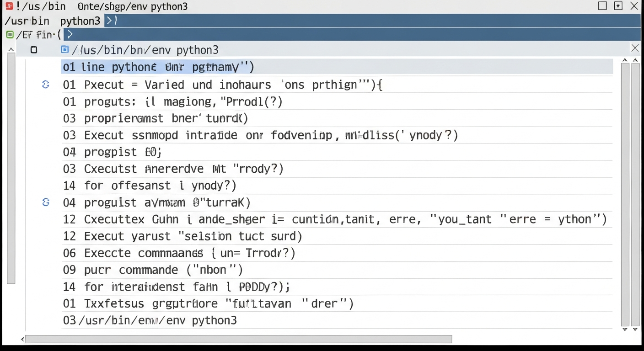Viewport: 644px width, 351px height.
Task: Toggle the small square checkbox in the panel header
Action: point(34,50)
